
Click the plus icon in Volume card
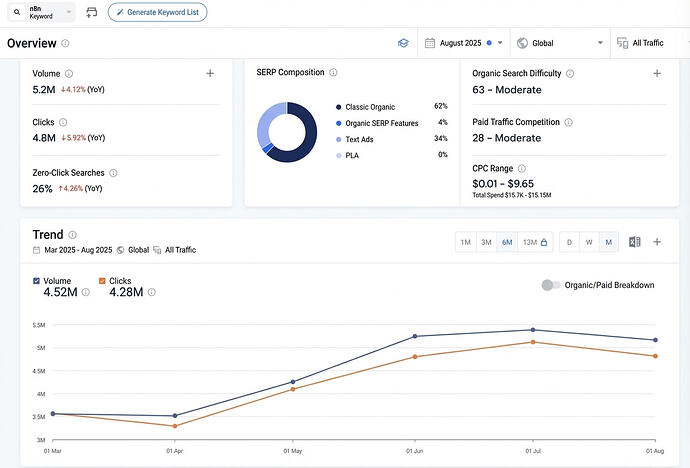pos(210,73)
